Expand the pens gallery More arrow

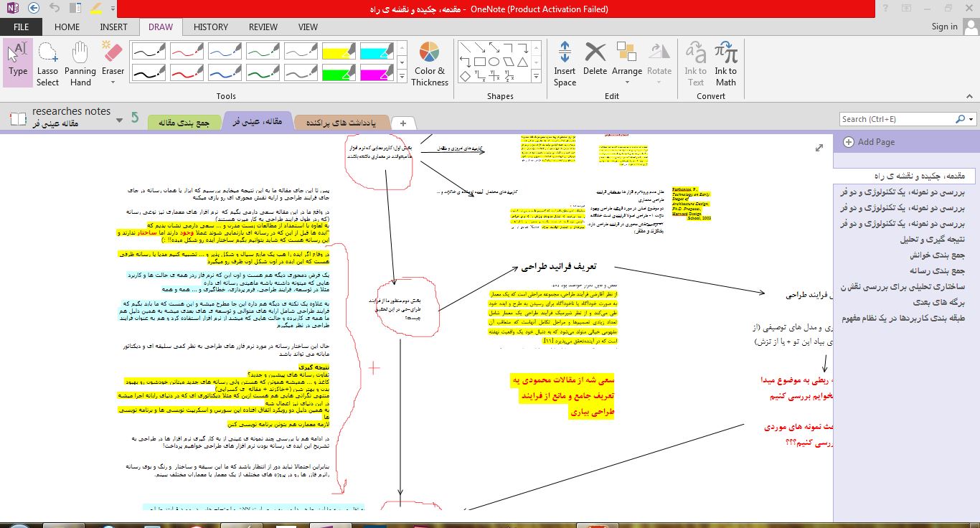402,76
